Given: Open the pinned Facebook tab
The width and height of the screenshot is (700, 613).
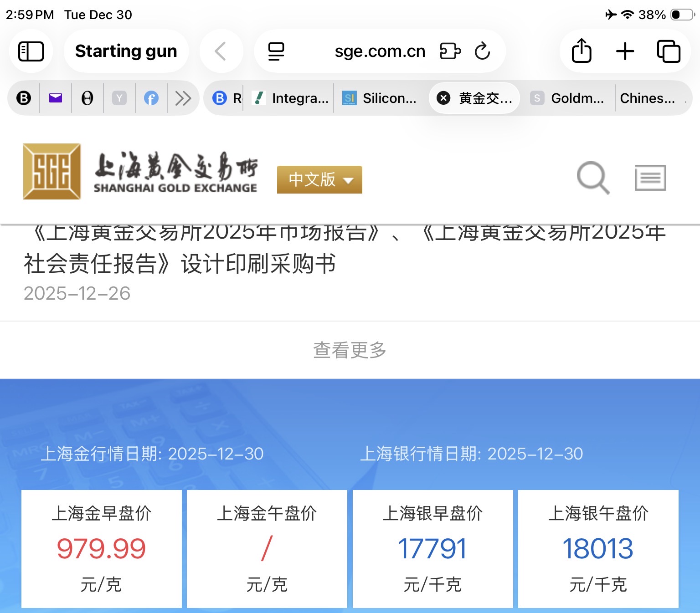Looking at the screenshot, I should click(x=151, y=98).
